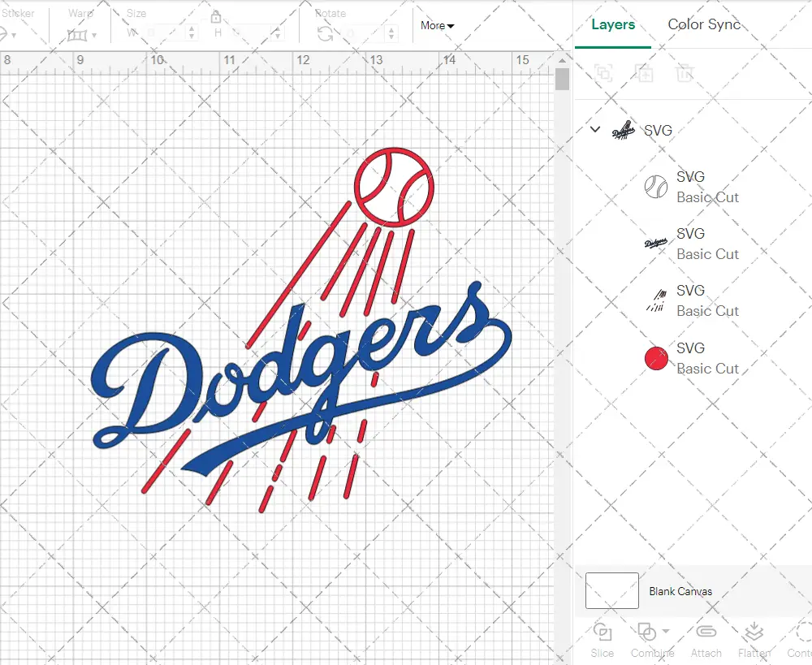Click the Flatten tool
812x665 pixels.
(754, 640)
